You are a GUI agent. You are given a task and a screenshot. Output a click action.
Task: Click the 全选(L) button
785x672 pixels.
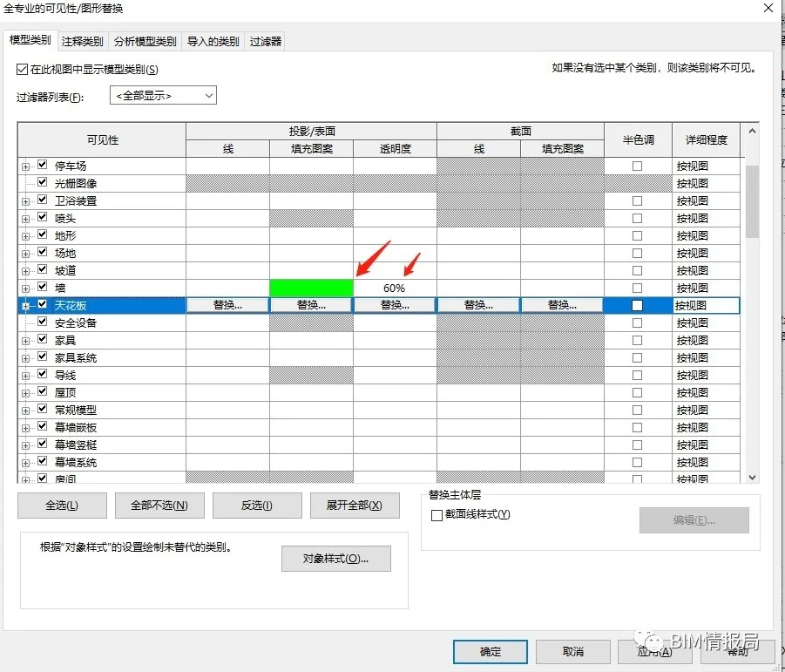click(61, 505)
